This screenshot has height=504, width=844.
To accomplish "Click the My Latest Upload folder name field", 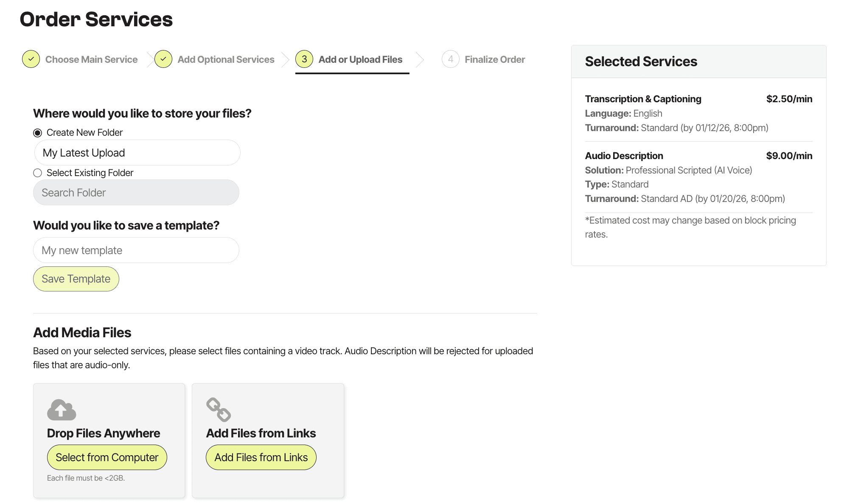I will (137, 153).
